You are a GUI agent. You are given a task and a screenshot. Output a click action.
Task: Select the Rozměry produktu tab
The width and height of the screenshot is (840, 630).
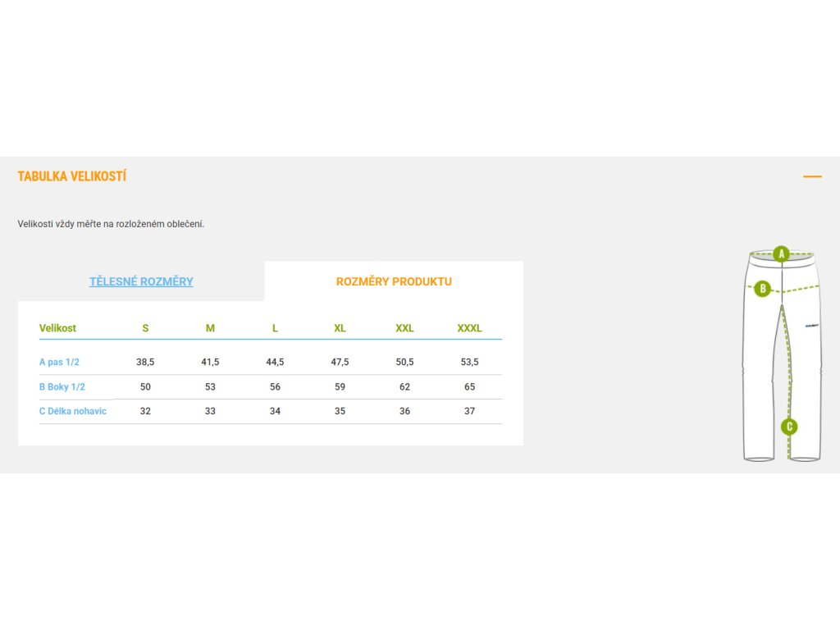tap(394, 281)
